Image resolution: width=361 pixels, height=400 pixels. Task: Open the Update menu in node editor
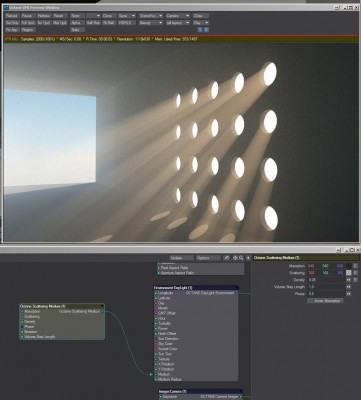(181, 258)
